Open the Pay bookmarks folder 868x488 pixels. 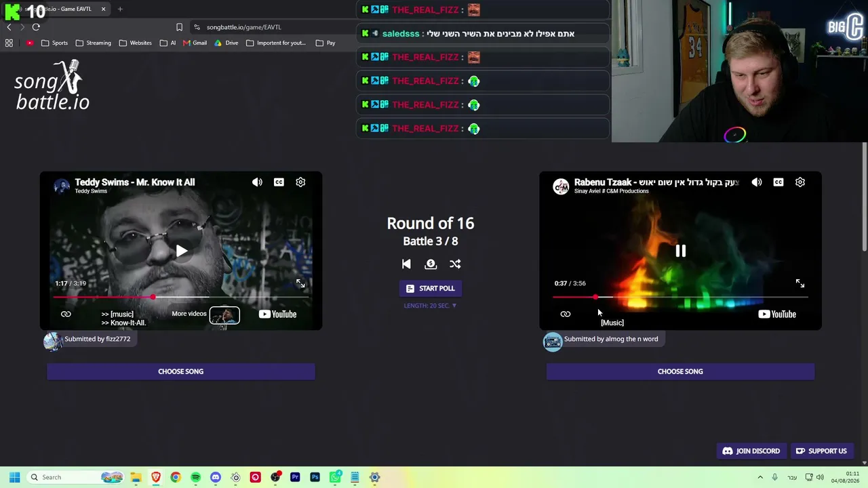pos(325,43)
